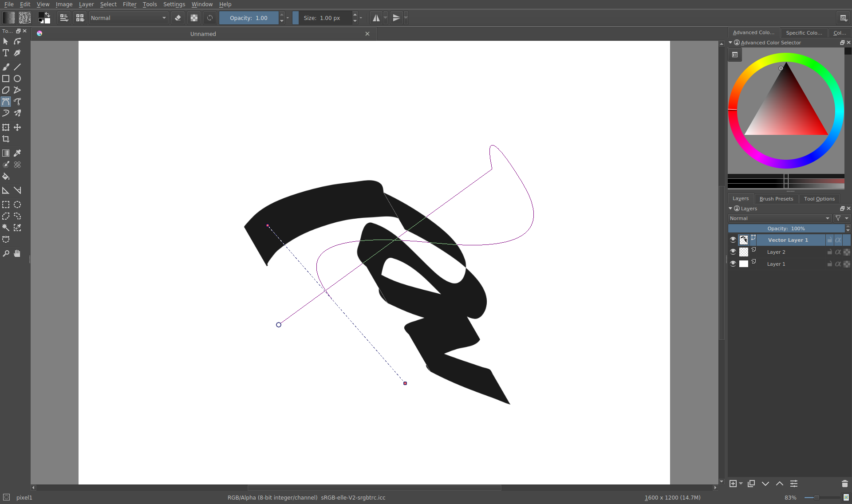
Task: Activate the Zoom tool
Action: (6, 253)
